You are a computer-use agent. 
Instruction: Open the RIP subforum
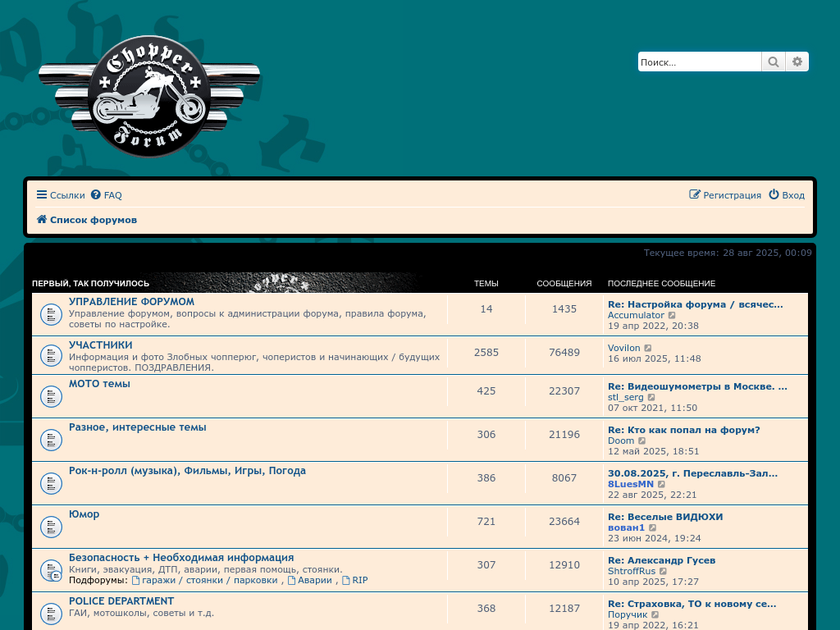point(359,580)
